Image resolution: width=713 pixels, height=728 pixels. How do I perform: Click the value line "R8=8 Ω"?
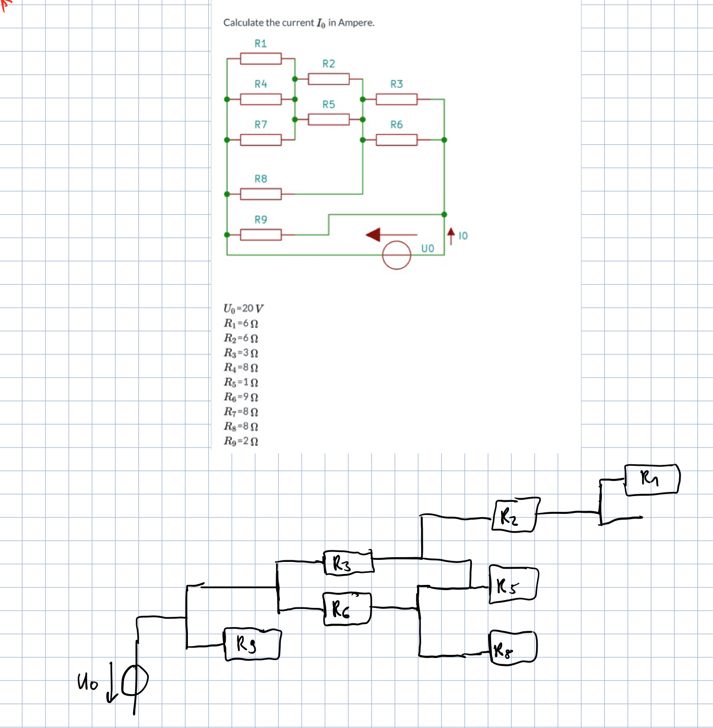241,427
